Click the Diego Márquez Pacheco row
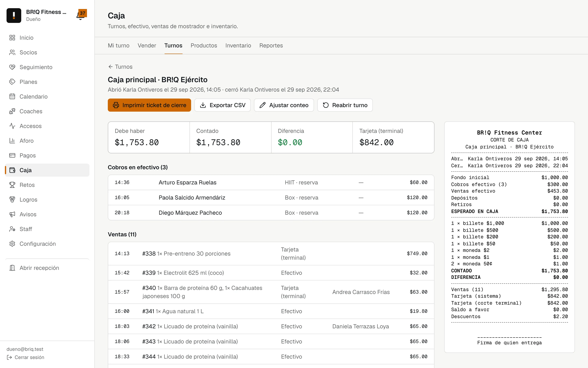This screenshot has width=588, height=368. (x=271, y=213)
